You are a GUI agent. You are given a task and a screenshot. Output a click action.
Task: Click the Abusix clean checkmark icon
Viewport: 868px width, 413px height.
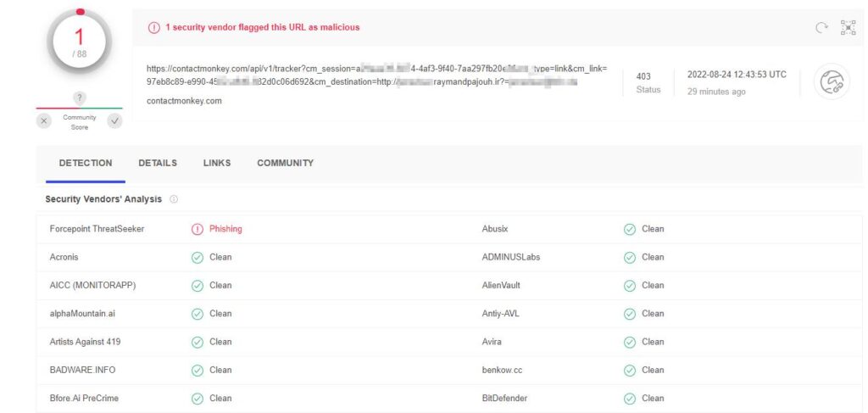(630, 229)
